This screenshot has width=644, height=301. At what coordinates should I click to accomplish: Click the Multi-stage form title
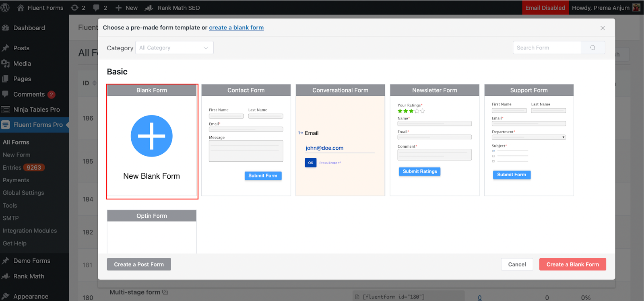click(x=135, y=292)
